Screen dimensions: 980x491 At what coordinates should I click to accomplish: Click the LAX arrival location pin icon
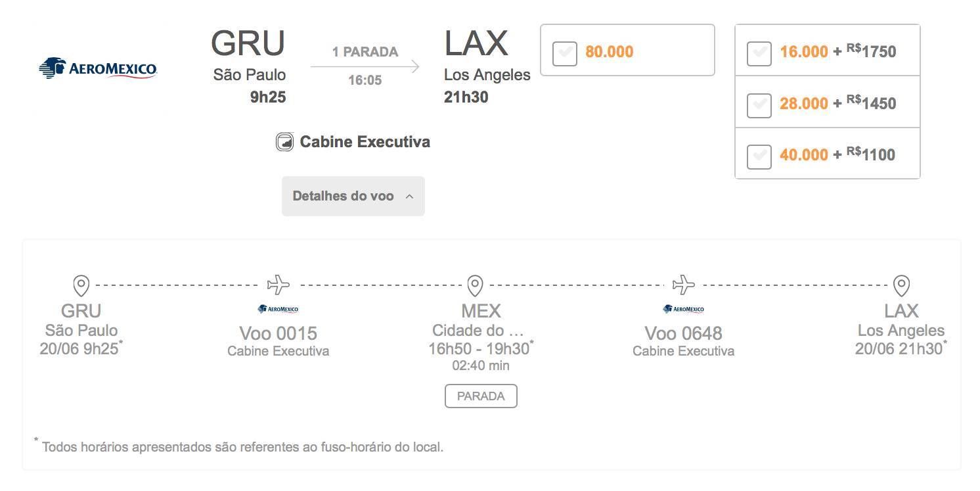902,286
